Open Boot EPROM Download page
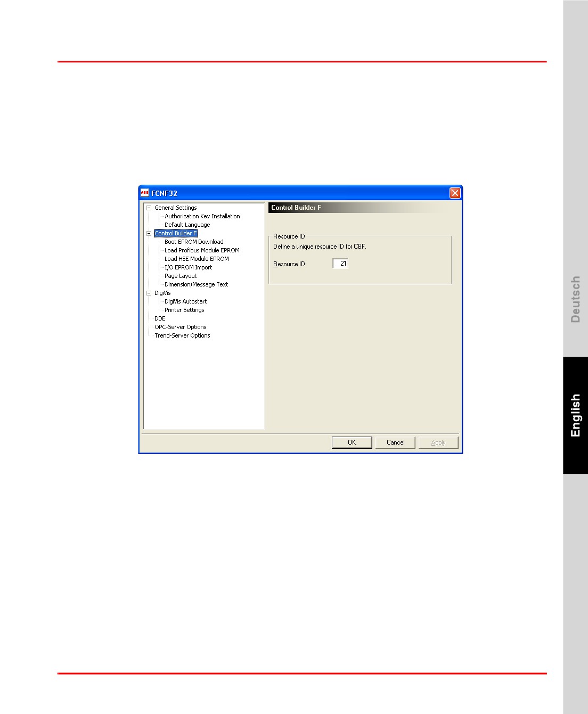Viewport: 588px width, 714px height. (x=194, y=242)
